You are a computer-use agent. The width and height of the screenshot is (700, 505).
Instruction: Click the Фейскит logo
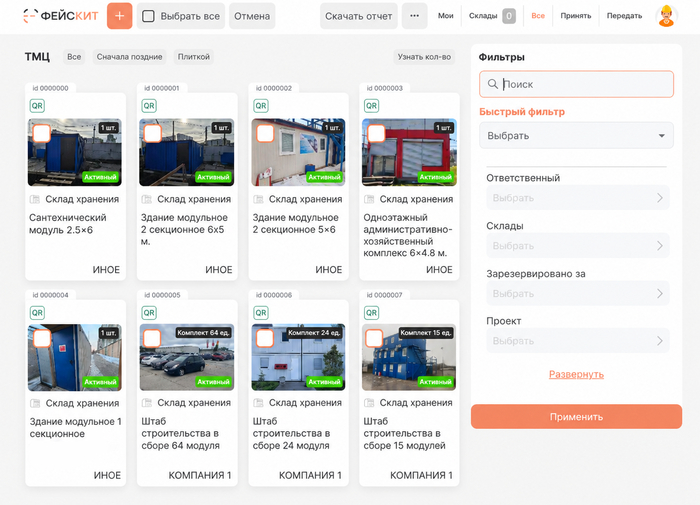(60, 16)
